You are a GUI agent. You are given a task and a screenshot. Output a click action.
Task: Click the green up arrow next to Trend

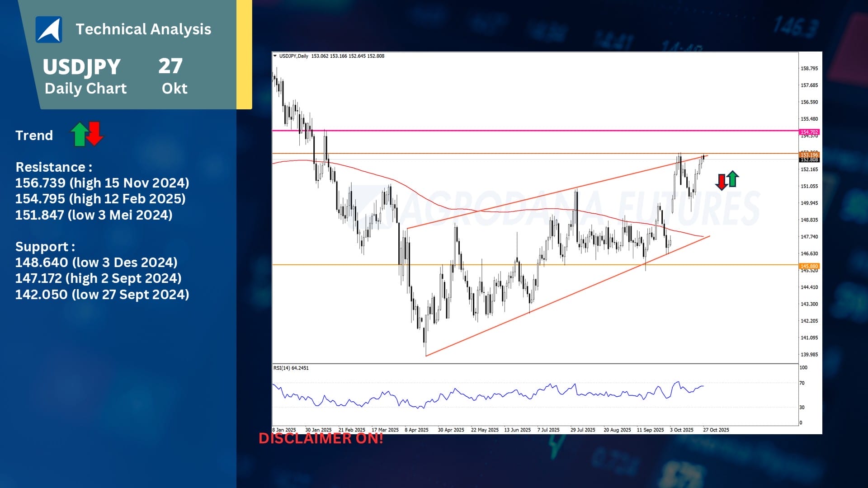tap(79, 134)
